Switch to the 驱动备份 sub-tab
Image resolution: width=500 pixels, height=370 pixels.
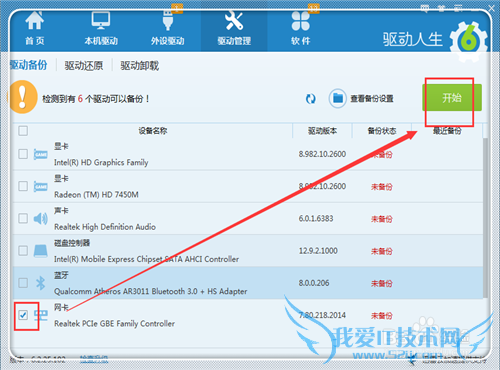(x=29, y=65)
